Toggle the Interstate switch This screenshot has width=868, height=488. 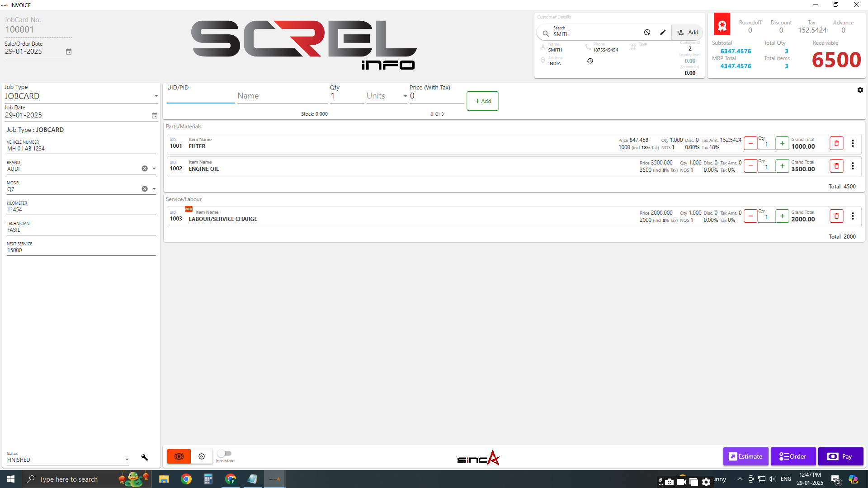(x=224, y=453)
